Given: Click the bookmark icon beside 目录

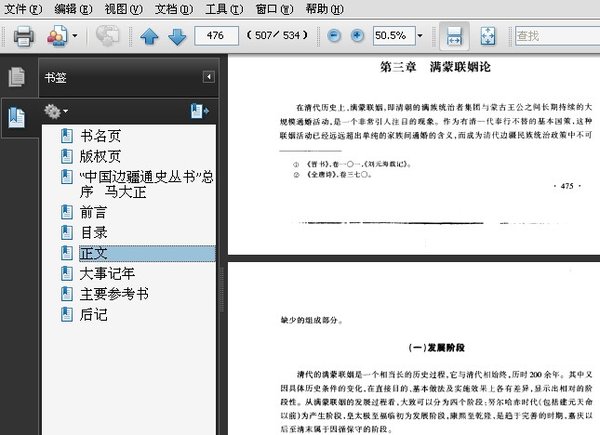Looking at the screenshot, I should (x=67, y=233).
